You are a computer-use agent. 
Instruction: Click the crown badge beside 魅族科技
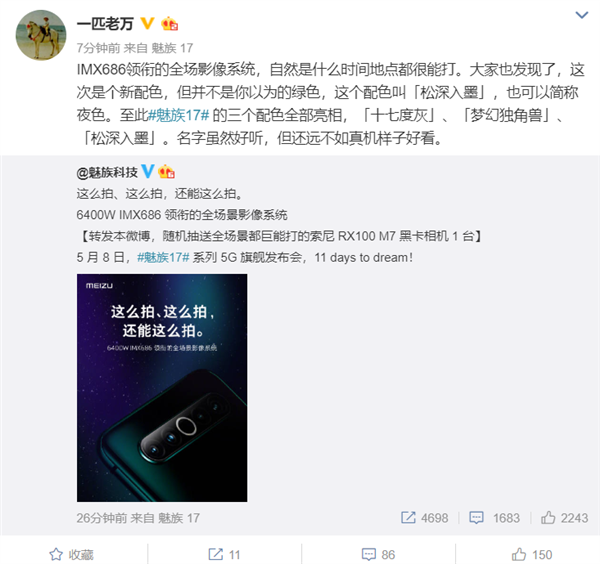click(166, 171)
